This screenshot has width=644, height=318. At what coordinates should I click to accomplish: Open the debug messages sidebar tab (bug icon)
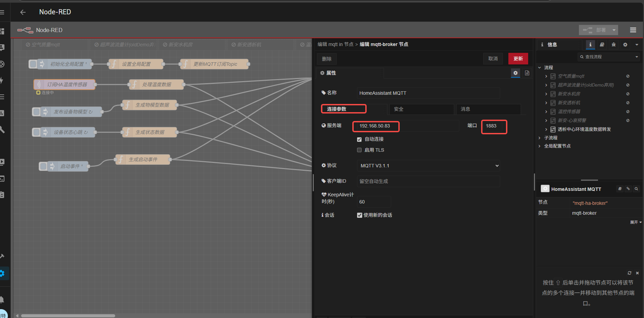(x=613, y=45)
